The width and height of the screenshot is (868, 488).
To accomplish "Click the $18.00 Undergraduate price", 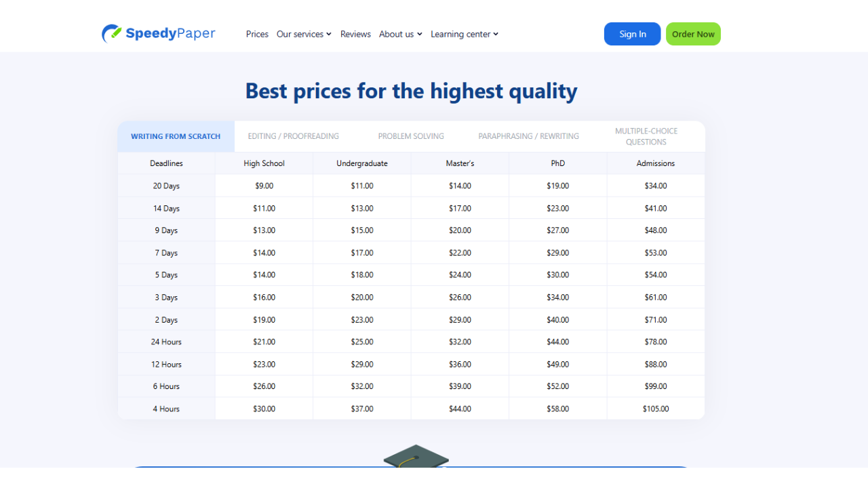I will pyautogui.click(x=362, y=275).
